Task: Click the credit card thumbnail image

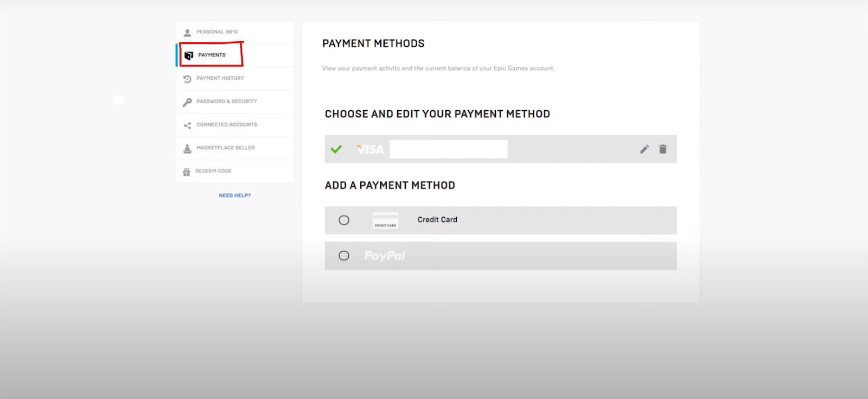Action: 385,220
